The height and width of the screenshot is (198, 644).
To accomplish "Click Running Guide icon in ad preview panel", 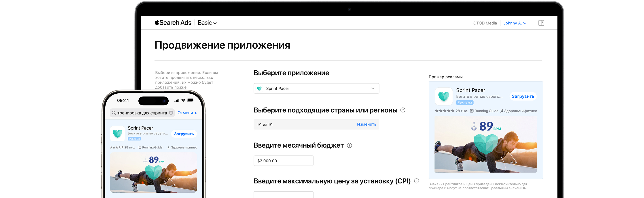I will pos(472,111).
